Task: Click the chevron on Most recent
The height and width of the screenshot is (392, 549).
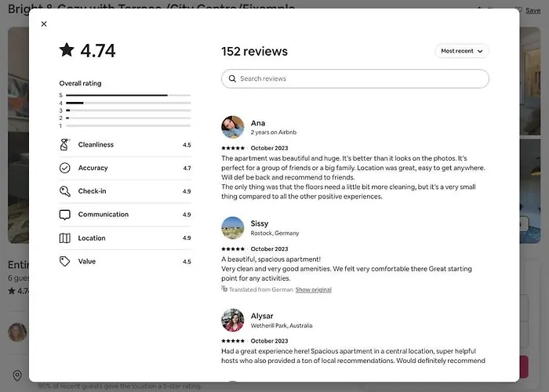Action: (480, 51)
